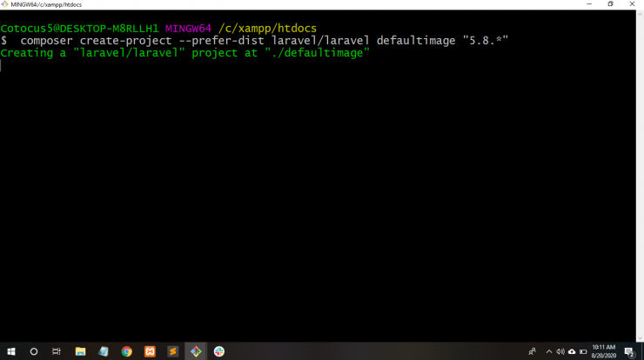644x360 pixels.
Task: Open the volume control
Action: 560,351
